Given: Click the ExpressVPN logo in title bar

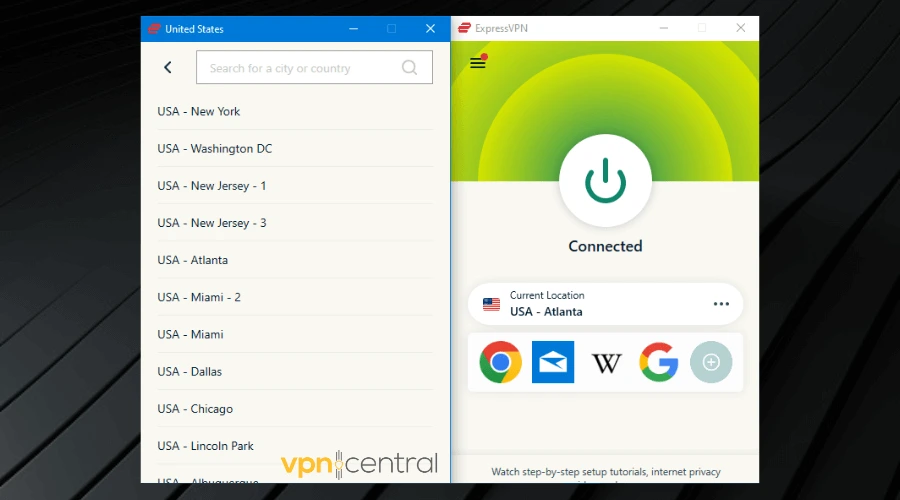Looking at the screenshot, I should pos(464,28).
